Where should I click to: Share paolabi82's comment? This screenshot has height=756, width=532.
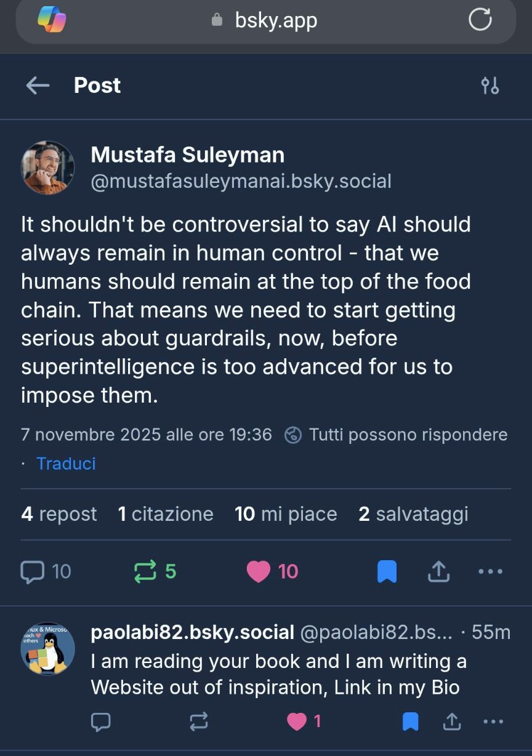pyautogui.click(x=452, y=721)
